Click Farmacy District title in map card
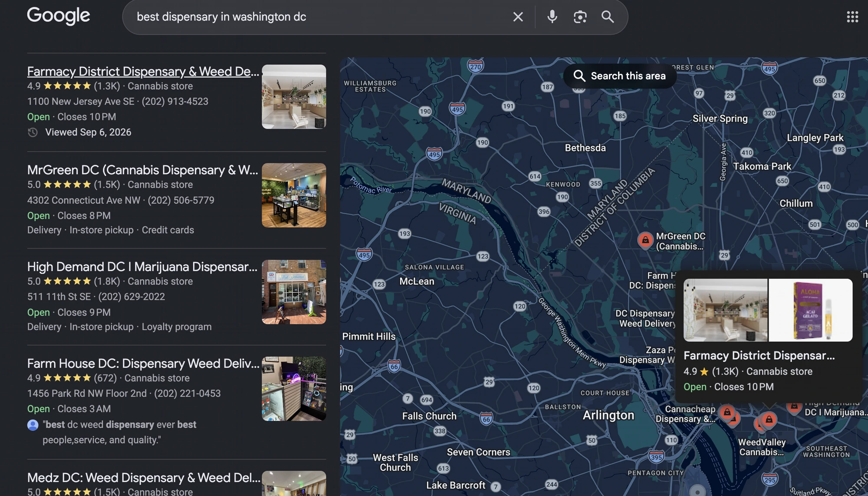Viewport: 868px width, 496px height. pyautogui.click(x=759, y=356)
